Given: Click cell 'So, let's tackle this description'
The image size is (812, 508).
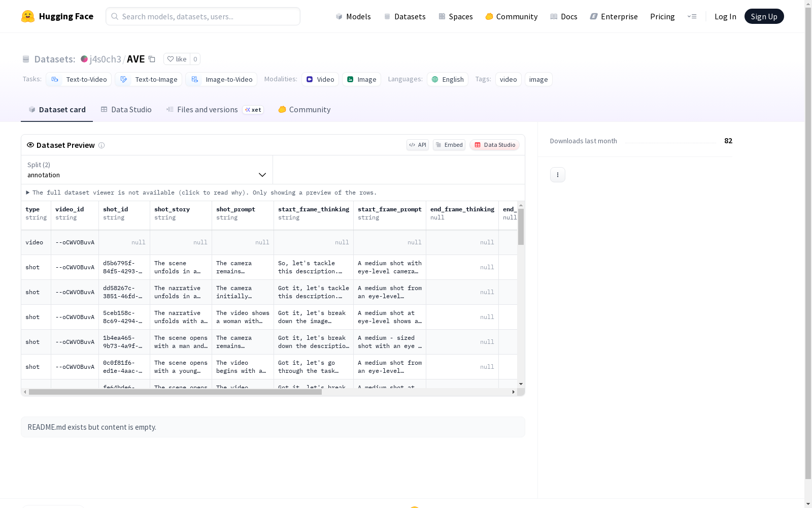Looking at the screenshot, I should 314,267.
